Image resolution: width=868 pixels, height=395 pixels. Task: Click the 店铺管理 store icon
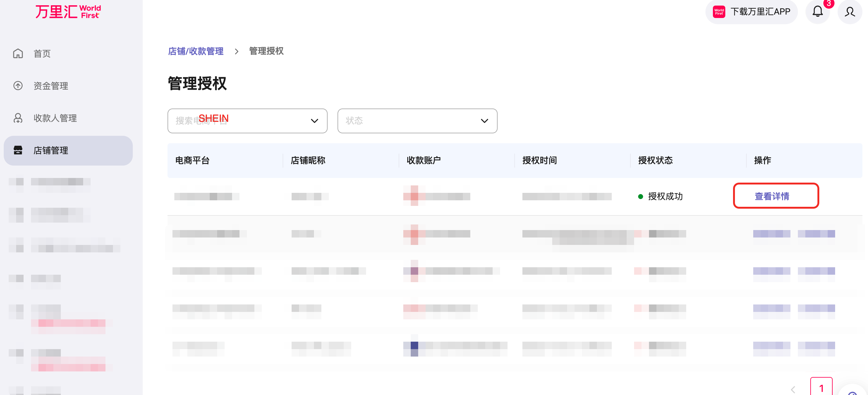[x=18, y=150]
